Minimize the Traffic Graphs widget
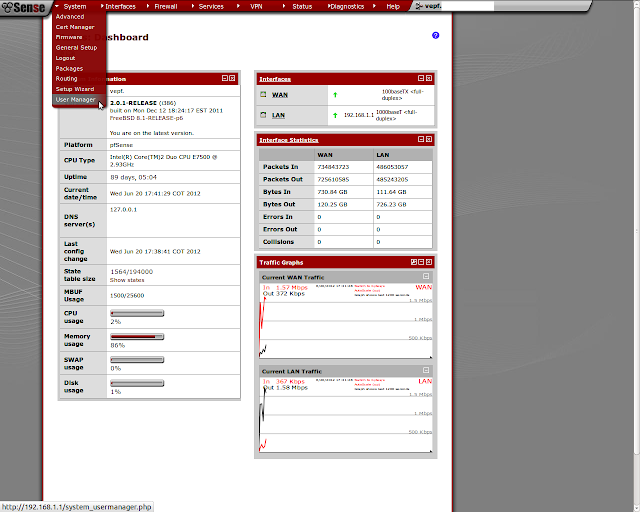This screenshot has height=512, width=640. click(421, 262)
